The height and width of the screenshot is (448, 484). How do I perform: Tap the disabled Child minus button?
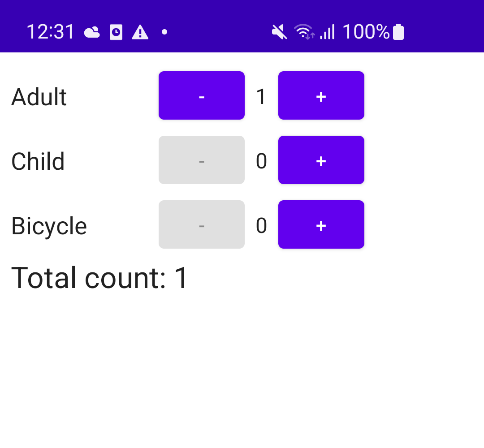click(202, 160)
